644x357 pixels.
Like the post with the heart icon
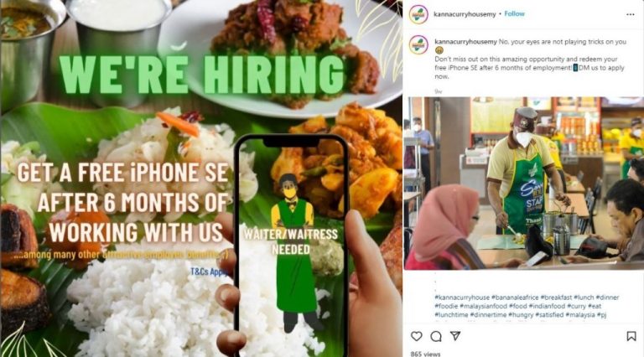[417, 336]
